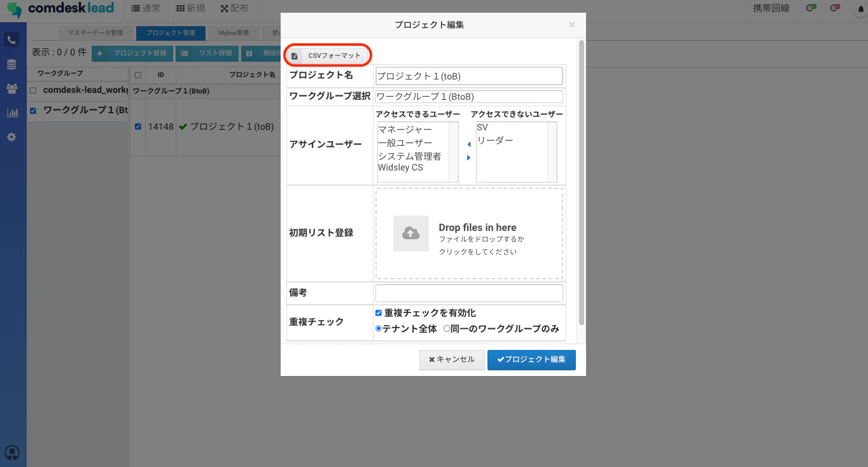Open the プロジェクト管理 tab
The height and width of the screenshot is (467, 868).
[x=171, y=32]
